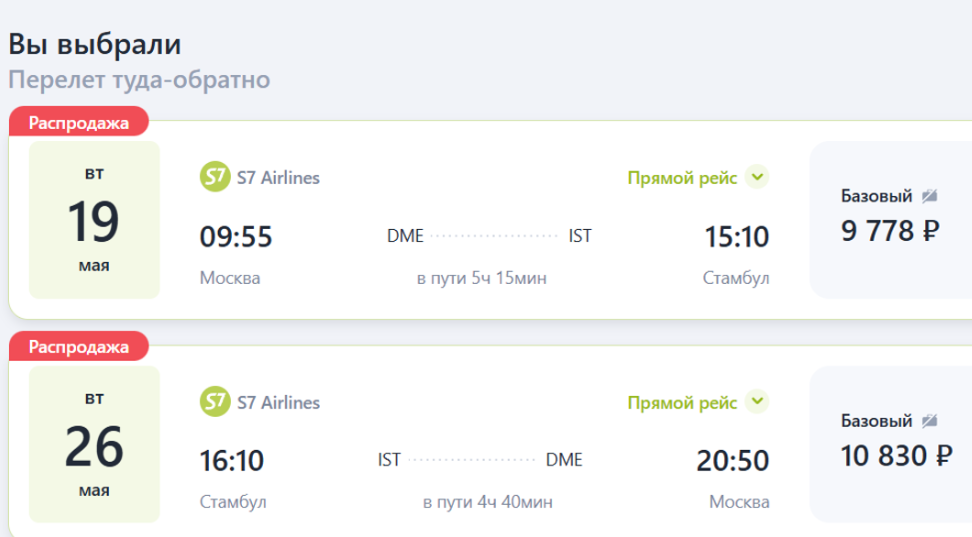Click the S7 Airlines name on the outbound flight
The height and width of the screenshot is (537, 972).
[x=278, y=178]
